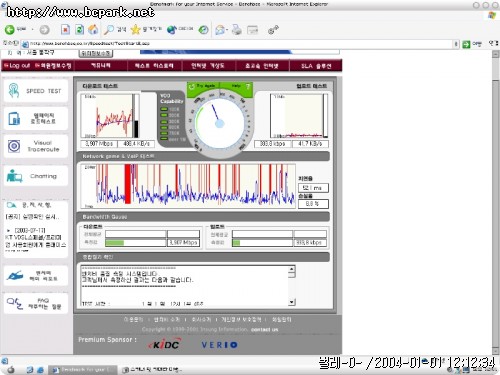
Task: Click the green Help button above the gauge
Action: coord(236,86)
